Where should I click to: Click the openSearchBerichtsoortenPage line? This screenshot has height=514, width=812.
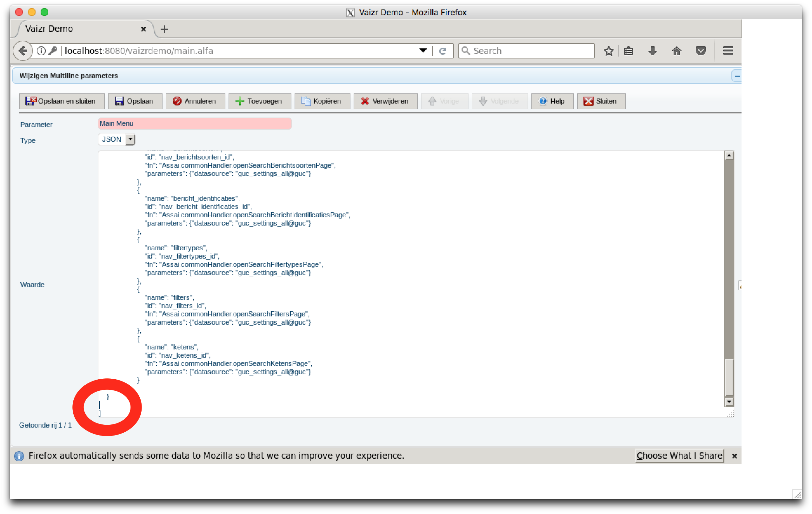pos(240,166)
